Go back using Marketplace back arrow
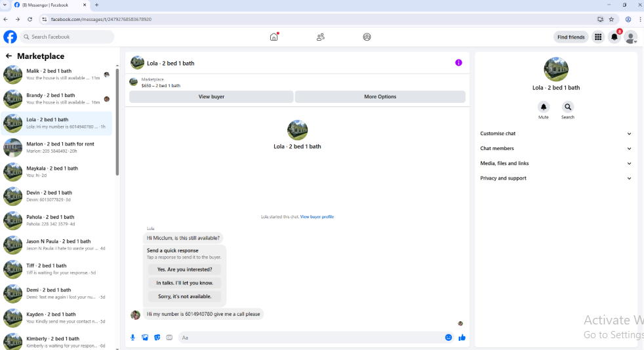644x350 pixels. point(9,56)
